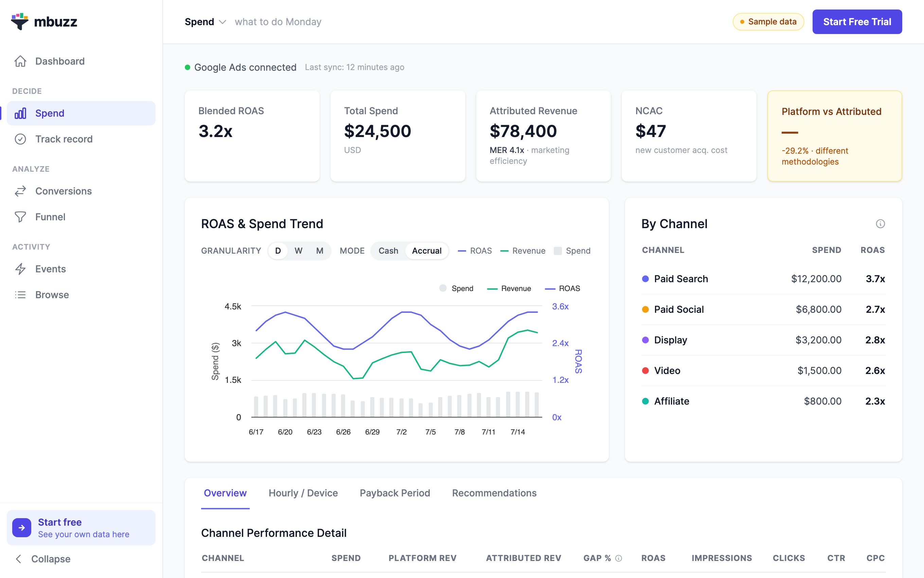Screen dimensions: 924x578
Task: Switch to Hourly / Device tab
Action: coord(303,493)
